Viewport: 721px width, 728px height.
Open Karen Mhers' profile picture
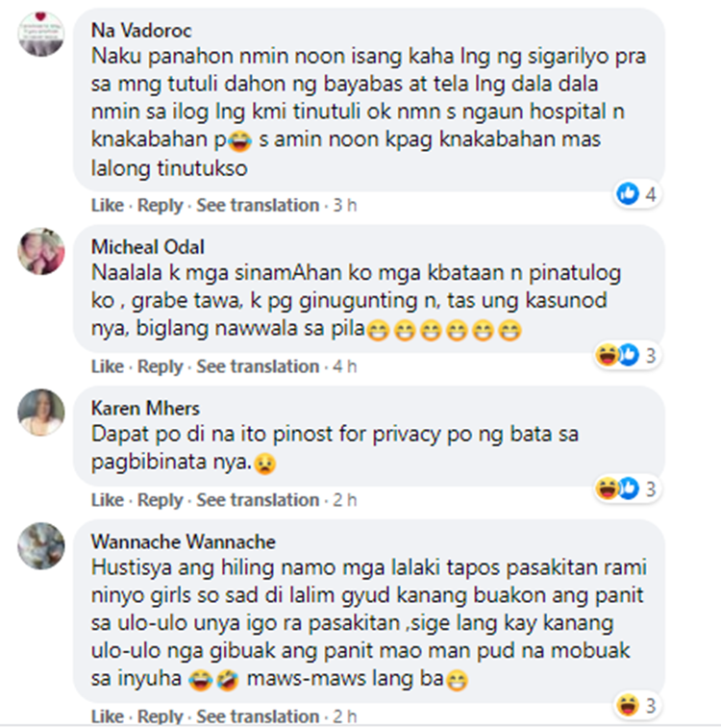(41, 412)
